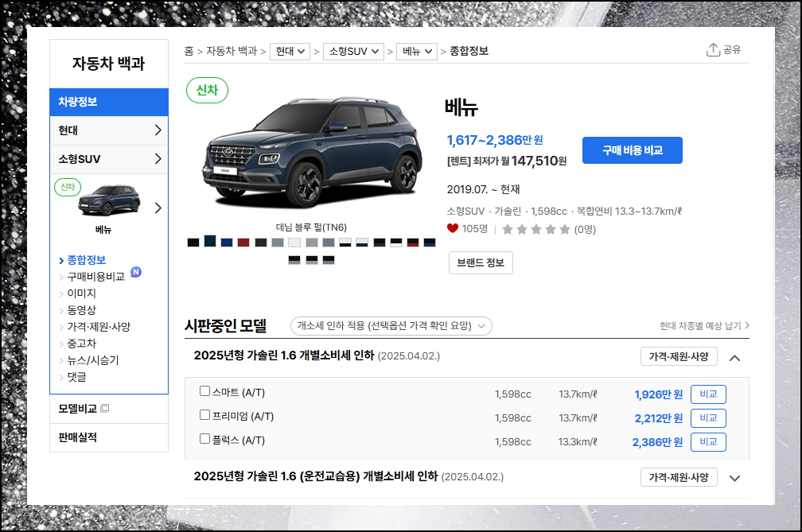The height and width of the screenshot is (532, 802).
Task: Click the 자동차 백과 sidebar title
Action: click(108, 64)
